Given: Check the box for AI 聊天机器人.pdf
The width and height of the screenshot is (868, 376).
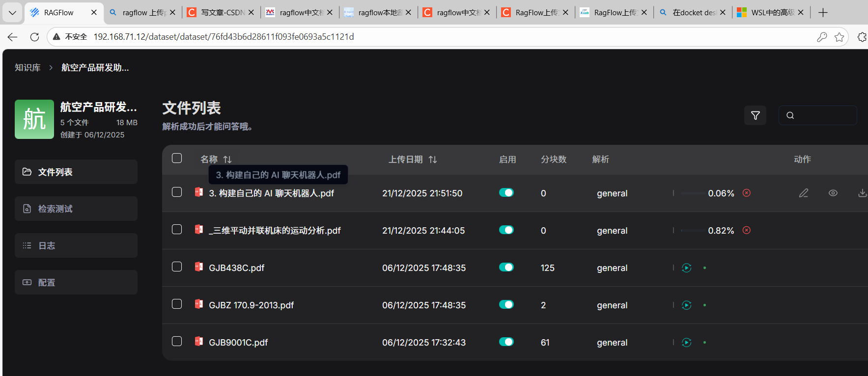Looking at the screenshot, I should [177, 192].
